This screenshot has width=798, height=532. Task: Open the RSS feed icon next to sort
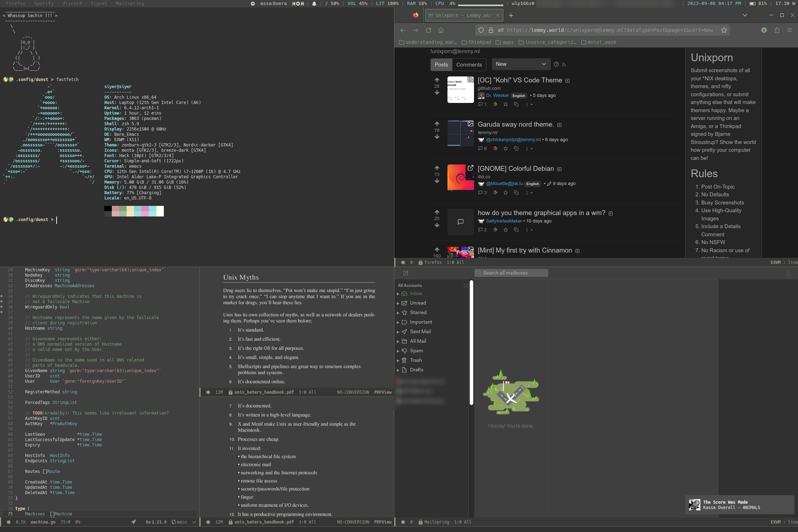564,65
